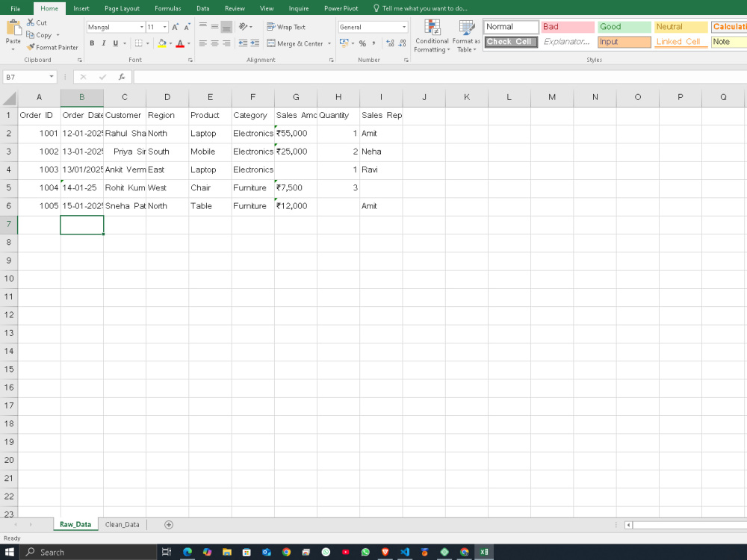Screen dimensions: 747x560
Task: Switch to the Formulas tab
Action: point(167,8)
